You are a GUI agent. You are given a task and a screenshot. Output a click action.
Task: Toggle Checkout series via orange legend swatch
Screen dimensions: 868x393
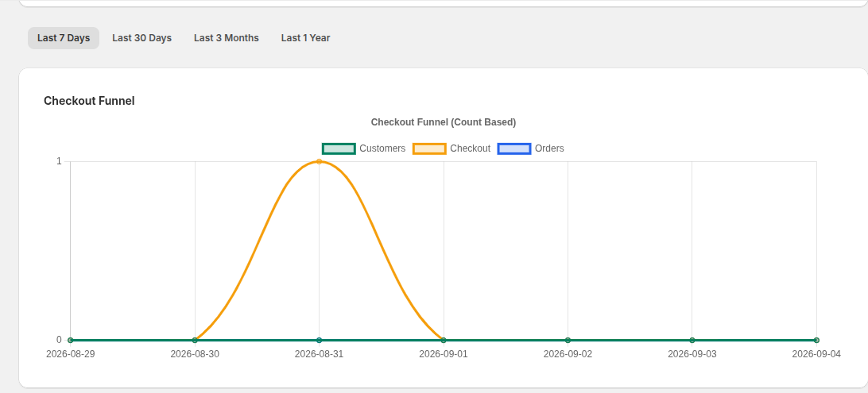[x=429, y=148]
